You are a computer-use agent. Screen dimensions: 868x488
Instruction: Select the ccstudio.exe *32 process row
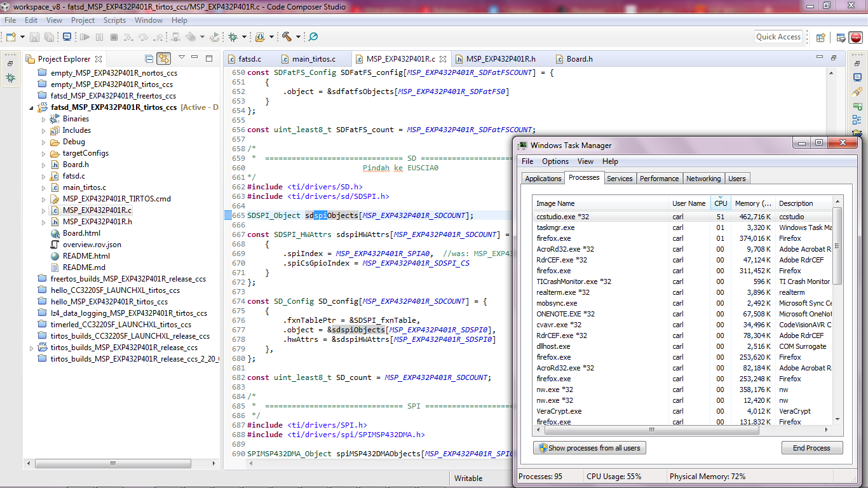point(683,217)
